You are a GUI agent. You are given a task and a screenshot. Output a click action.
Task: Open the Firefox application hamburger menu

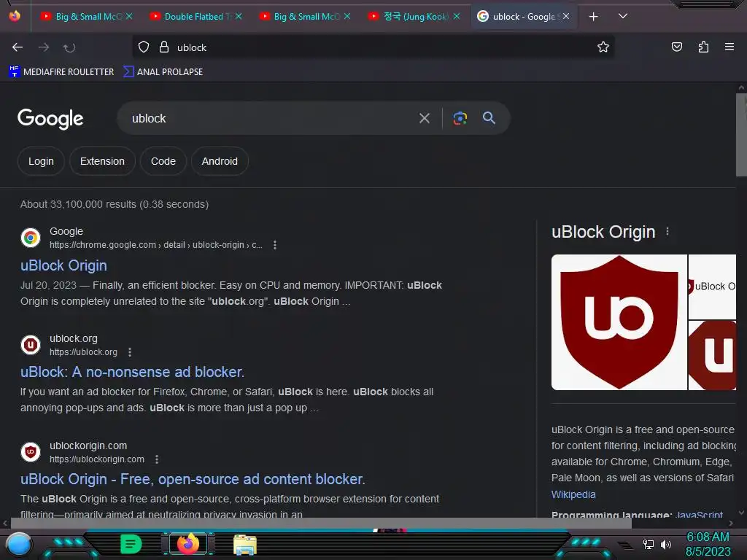coord(729,47)
